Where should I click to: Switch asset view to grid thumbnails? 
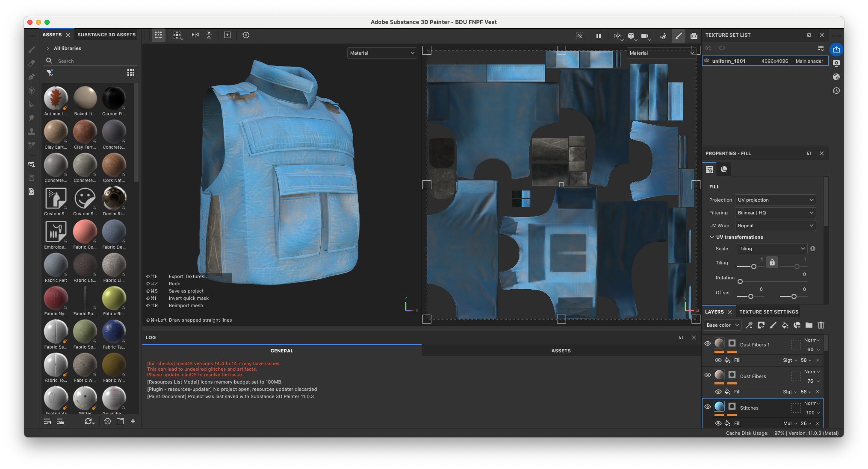point(131,73)
